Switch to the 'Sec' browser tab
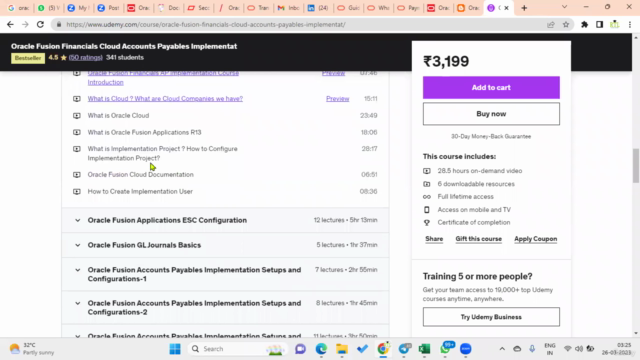The height and width of the screenshot is (360, 640). click(198, 8)
